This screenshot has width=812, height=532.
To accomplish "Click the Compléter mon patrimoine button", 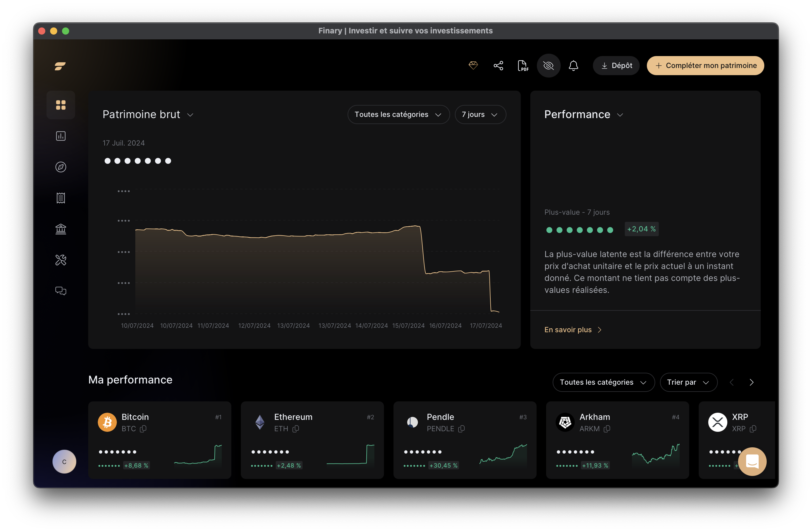I will tap(707, 65).
